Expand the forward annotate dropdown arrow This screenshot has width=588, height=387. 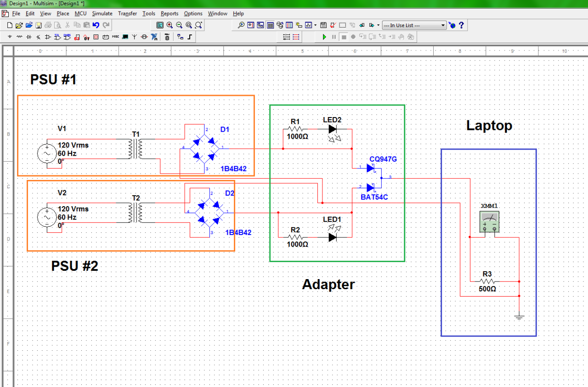(378, 25)
